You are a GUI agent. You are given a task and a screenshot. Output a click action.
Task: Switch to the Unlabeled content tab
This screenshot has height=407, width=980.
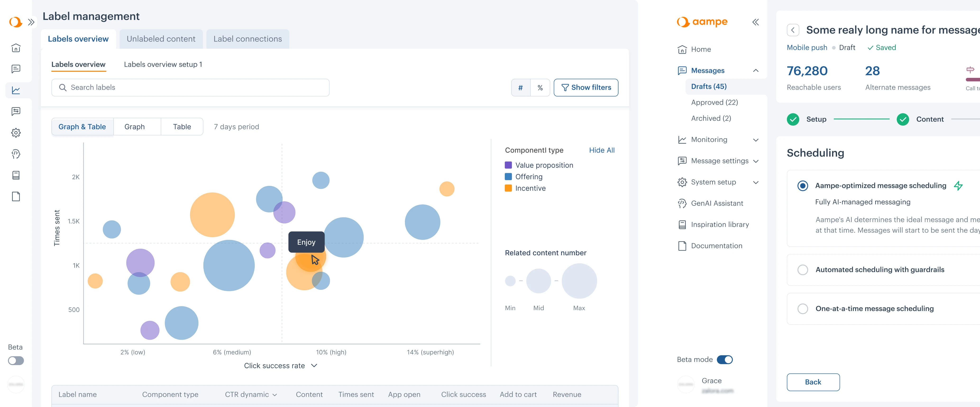tap(161, 39)
